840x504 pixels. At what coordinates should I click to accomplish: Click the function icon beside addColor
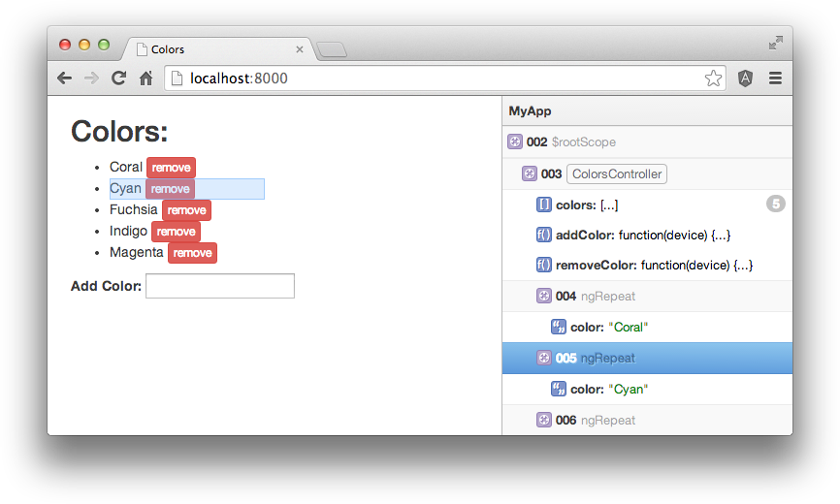pos(544,235)
